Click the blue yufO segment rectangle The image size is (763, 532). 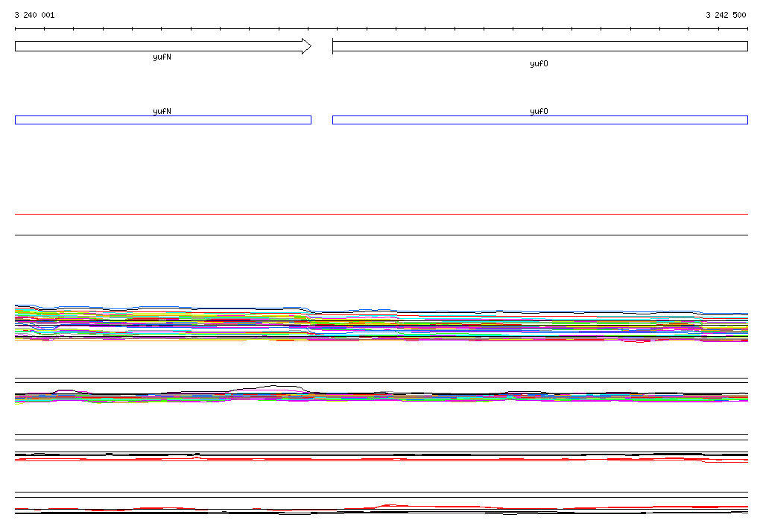pyautogui.click(x=540, y=120)
